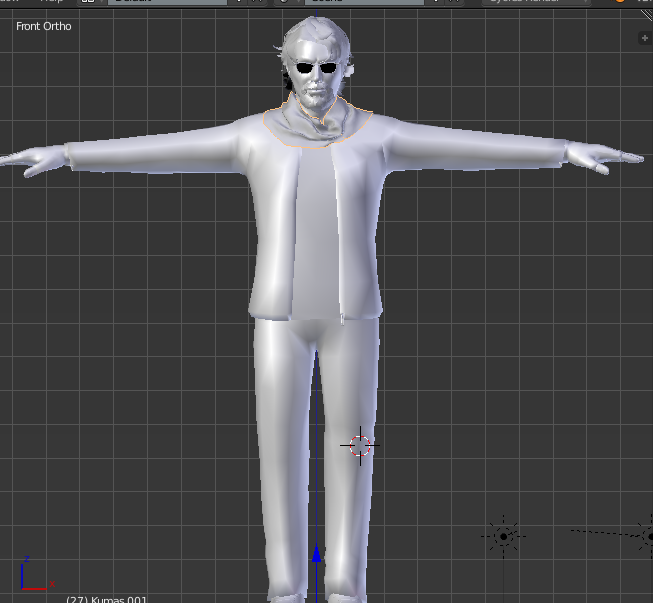653x603 pixels.
Task: Grab the blue Z-axis manipulator arrow
Action: [317, 554]
